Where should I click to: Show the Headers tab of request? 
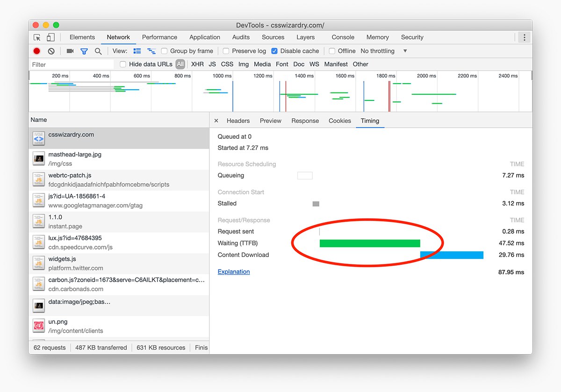click(x=238, y=121)
